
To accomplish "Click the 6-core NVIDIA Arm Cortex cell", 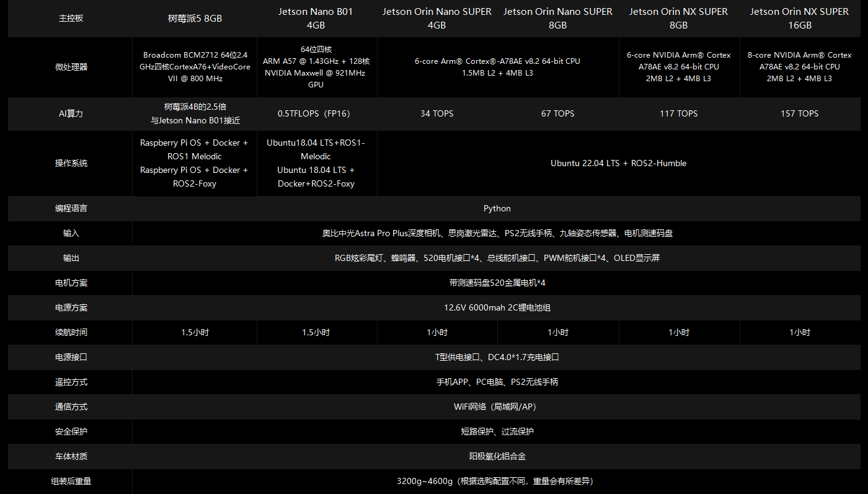I will tap(679, 67).
